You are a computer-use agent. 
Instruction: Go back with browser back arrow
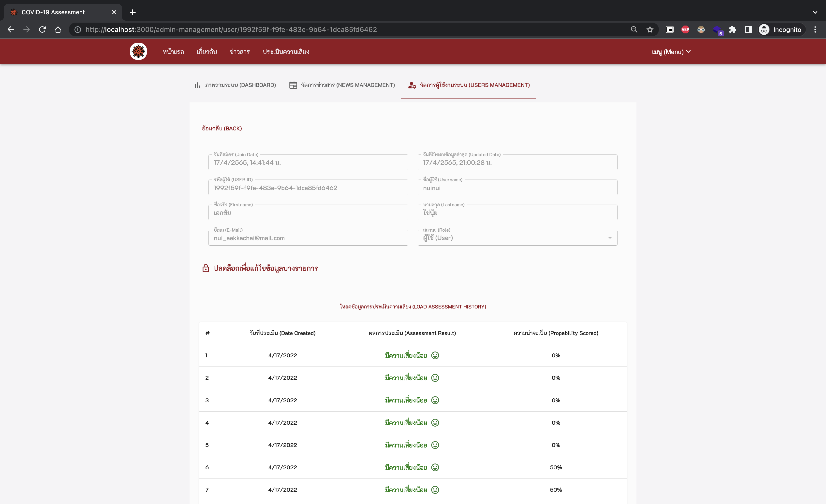(11, 29)
